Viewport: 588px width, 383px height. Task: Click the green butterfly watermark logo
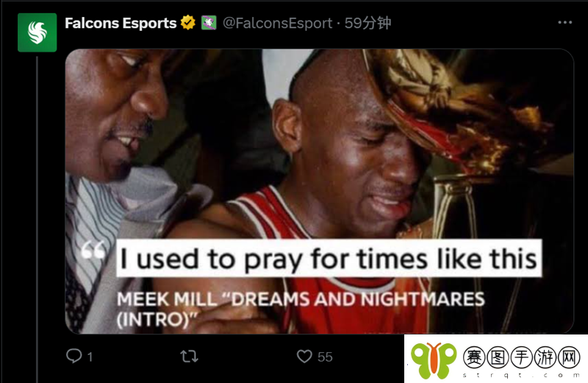coord(434,359)
